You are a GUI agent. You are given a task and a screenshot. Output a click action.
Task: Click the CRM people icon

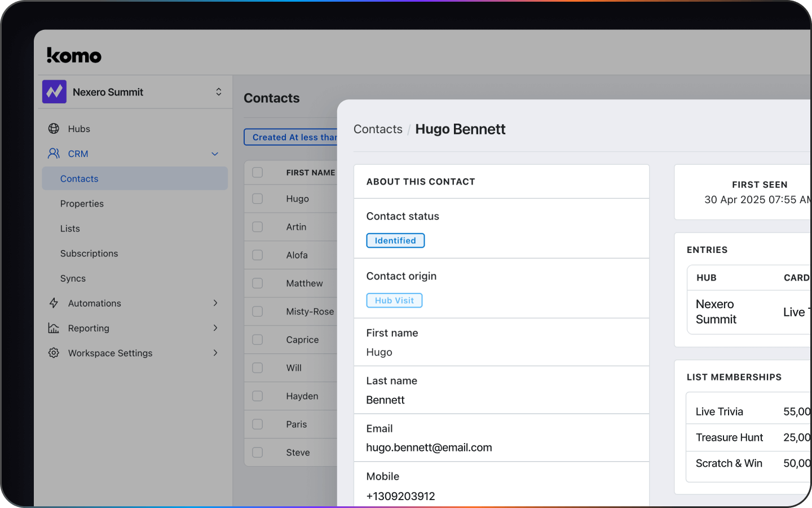point(54,154)
